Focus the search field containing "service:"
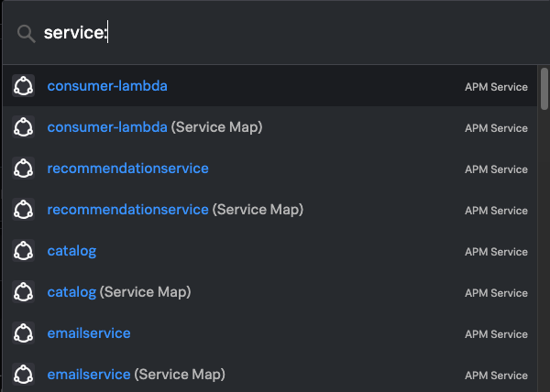Screen dimensions: 550x392 (275, 33)
